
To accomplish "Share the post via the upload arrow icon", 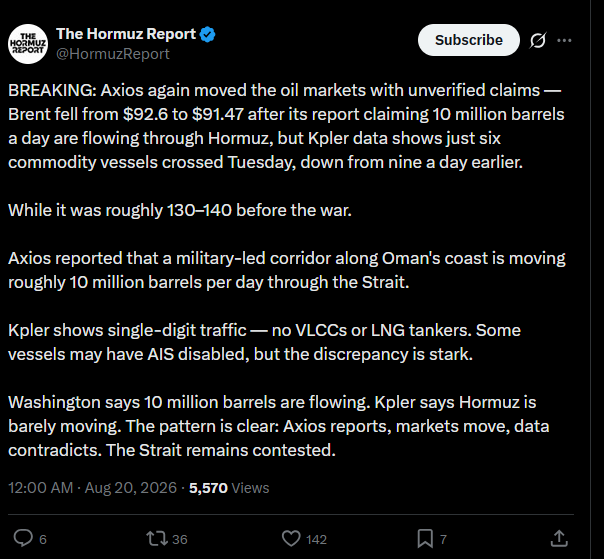I will [559, 538].
